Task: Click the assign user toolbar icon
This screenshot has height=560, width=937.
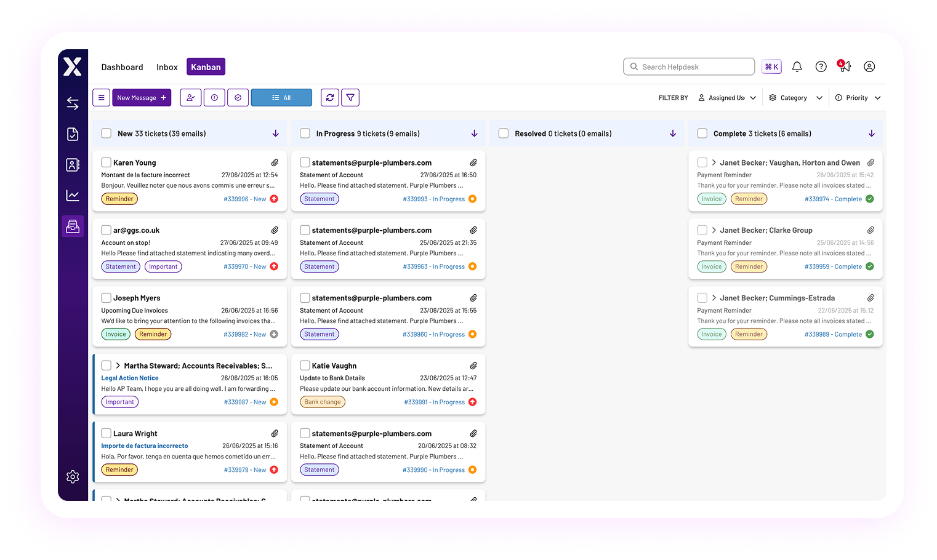Action: [x=190, y=97]
